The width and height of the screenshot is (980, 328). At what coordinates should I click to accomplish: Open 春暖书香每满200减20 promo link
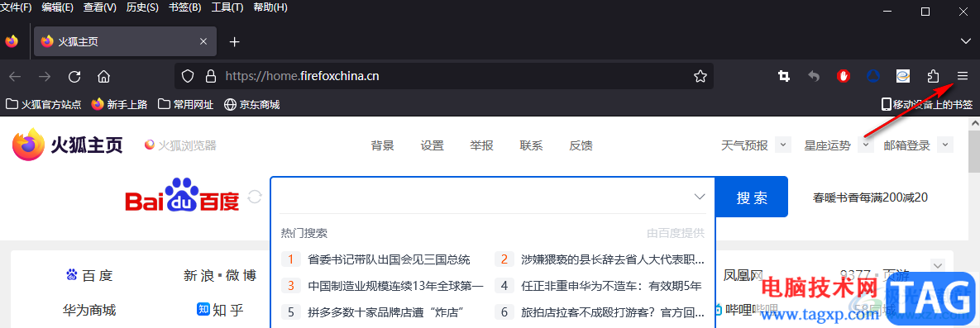[x=870, y=197]
